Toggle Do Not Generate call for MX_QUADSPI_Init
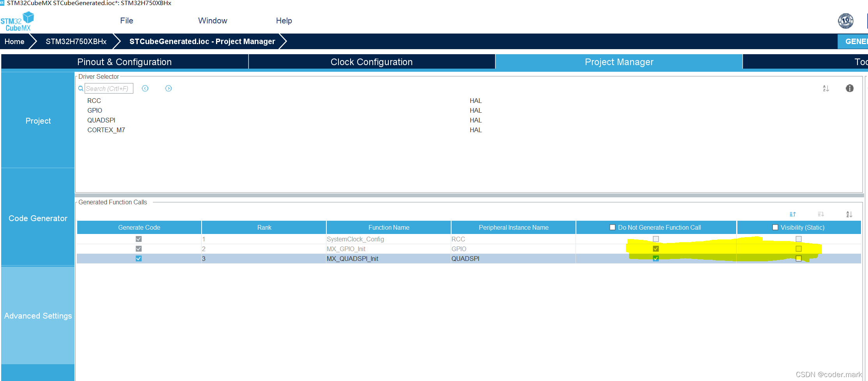 tap(656, 259)
